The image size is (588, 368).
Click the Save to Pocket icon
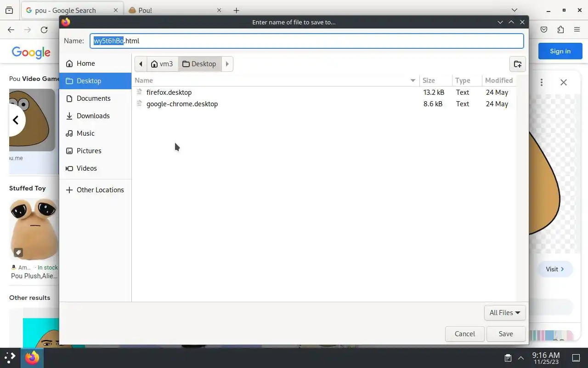click(544, 29)
